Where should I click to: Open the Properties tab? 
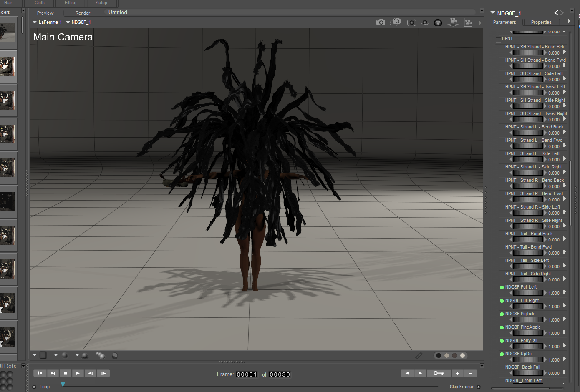coord(541,23)
